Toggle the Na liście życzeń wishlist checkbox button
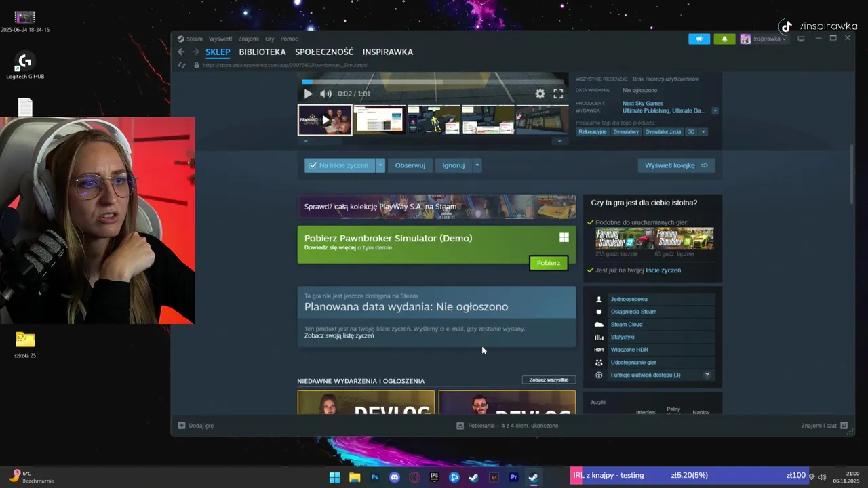This screenshot has width=868, height=488. [340, 165]
